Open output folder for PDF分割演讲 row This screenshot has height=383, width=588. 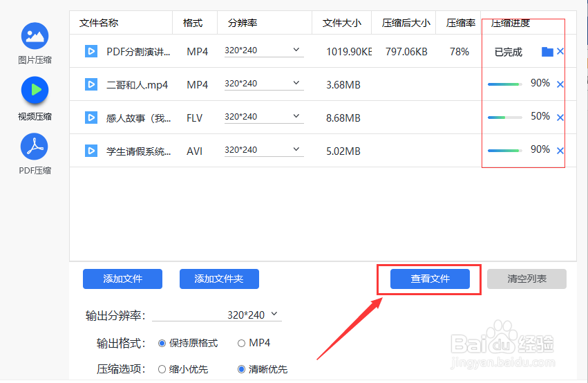(x=547, y=52)
